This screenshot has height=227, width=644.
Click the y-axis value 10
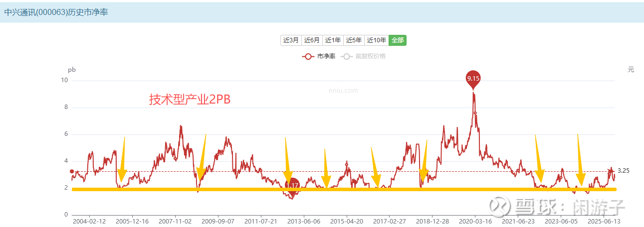pos(65,81)
